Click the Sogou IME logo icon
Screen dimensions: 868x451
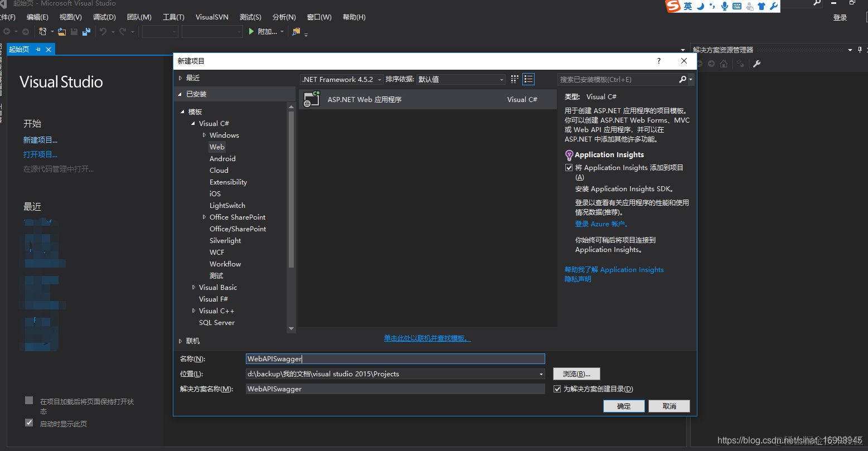pos(674,6)
